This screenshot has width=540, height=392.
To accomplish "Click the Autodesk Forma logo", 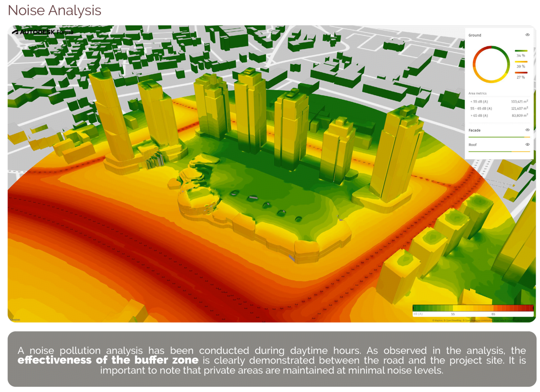I will pyautogui.click(x=43, y=32).
